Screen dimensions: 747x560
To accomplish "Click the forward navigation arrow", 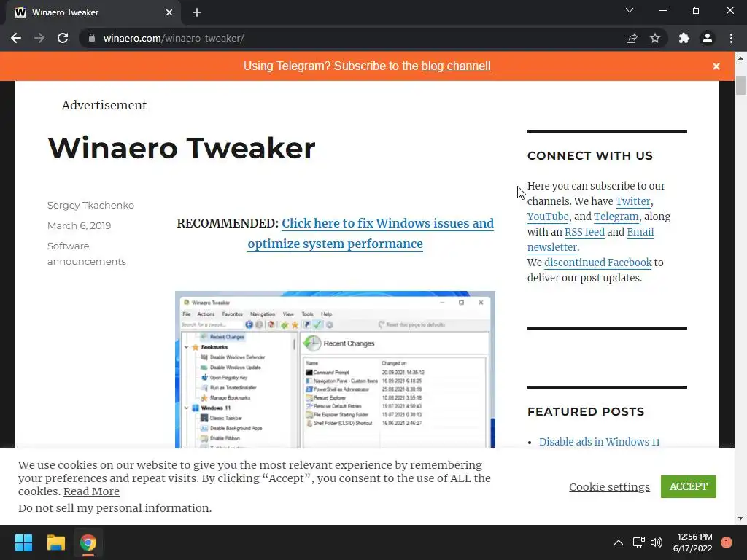I will pyautogui.click(x=39, y=38).
